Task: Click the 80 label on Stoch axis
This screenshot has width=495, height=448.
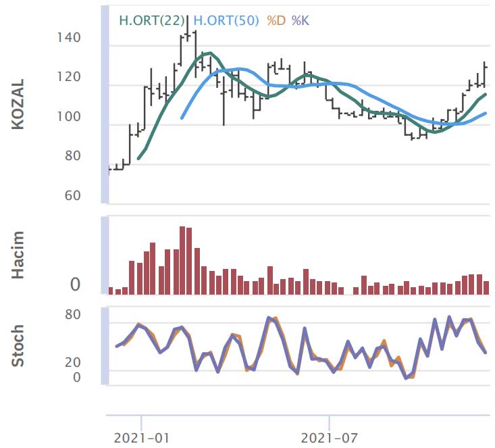Action: tap(73, 314)
